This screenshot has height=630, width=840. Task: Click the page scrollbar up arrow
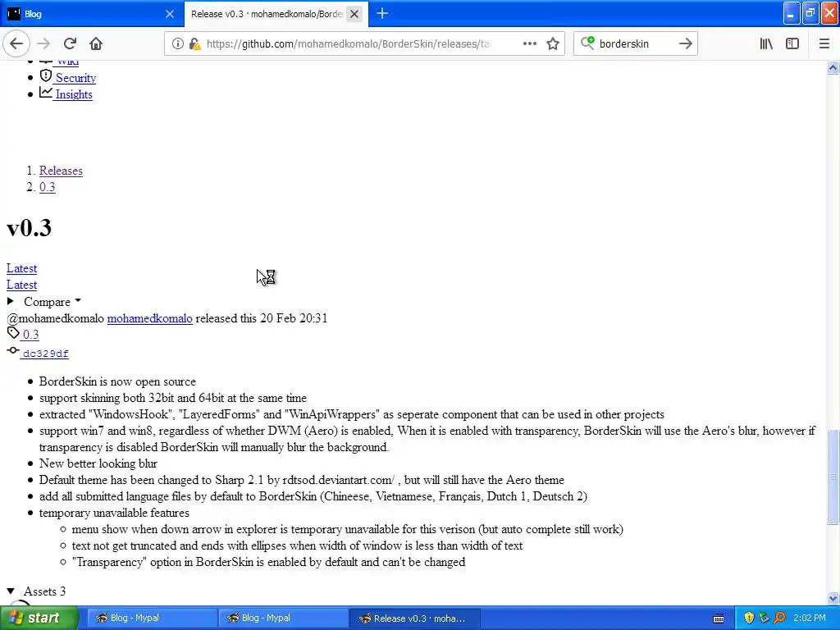(833, 67)
